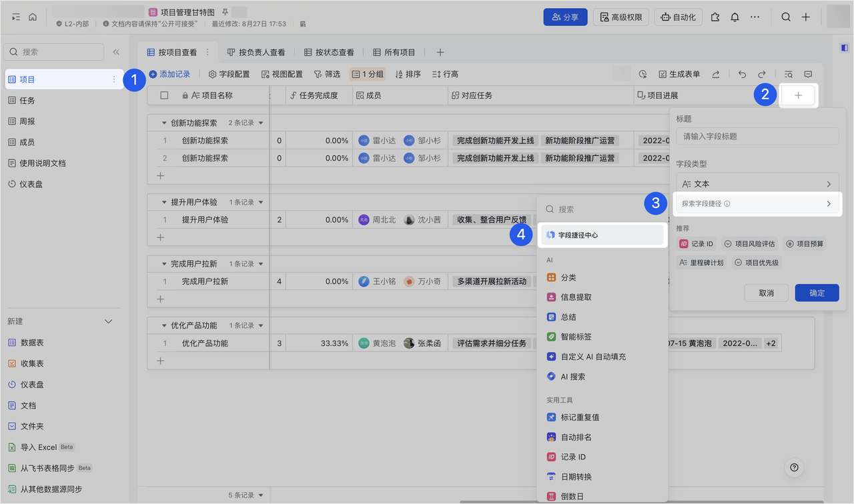Click the 确定 button
854x504 pixels.
[x=817, y=293]
